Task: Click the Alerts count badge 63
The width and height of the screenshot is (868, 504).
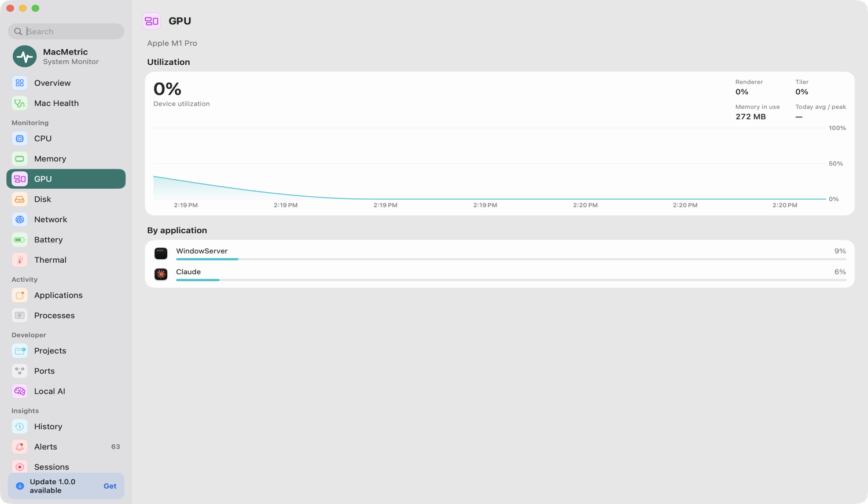Action: point(116,447)
